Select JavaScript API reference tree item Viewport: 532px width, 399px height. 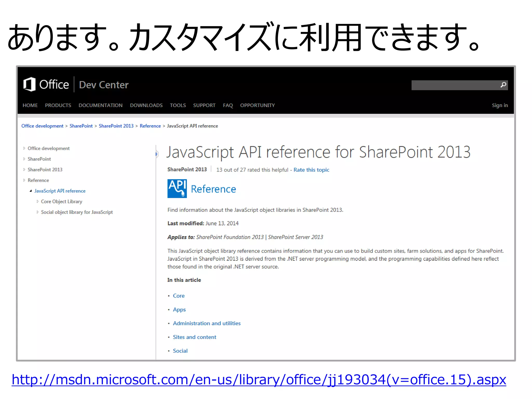tap(60, 191)
